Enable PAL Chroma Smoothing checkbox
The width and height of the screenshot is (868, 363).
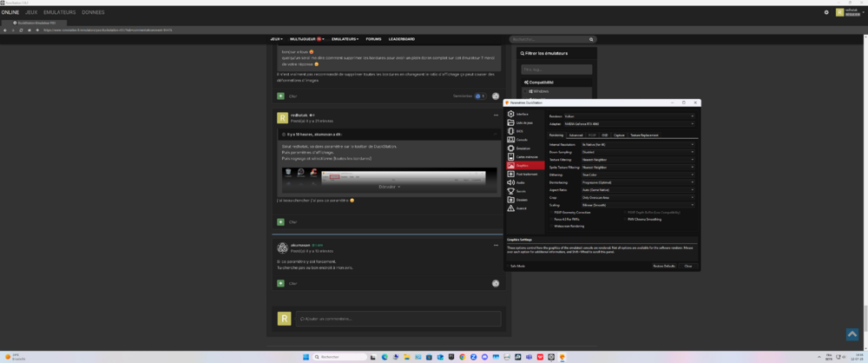point(626,219)
